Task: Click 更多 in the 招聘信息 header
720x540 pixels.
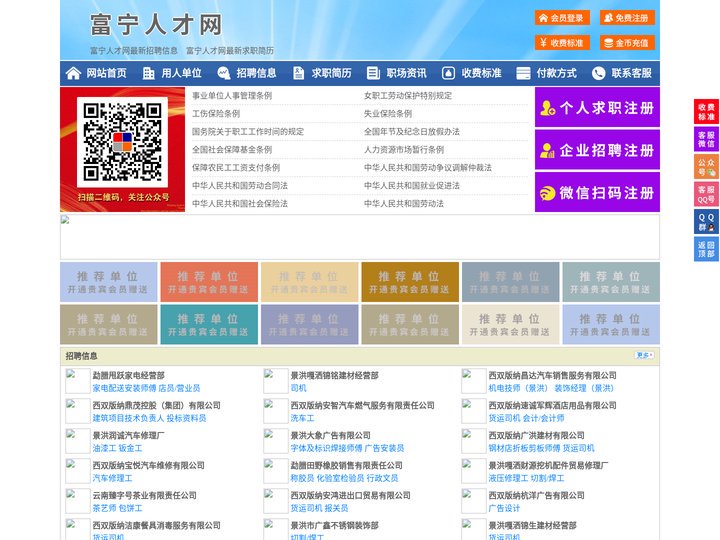Action: pyautogui.click(x=645, y=355)
